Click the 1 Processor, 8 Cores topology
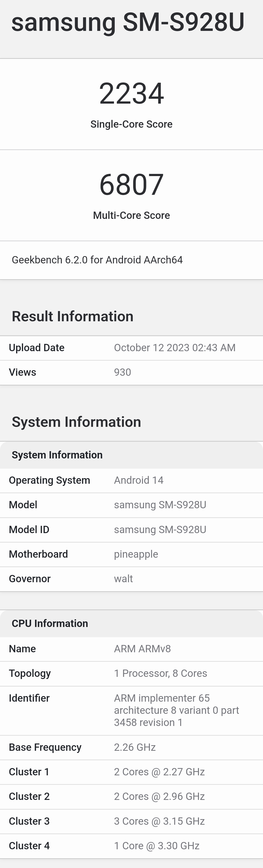The width and height of the screenshot is (263, 868). pos(160,673)
